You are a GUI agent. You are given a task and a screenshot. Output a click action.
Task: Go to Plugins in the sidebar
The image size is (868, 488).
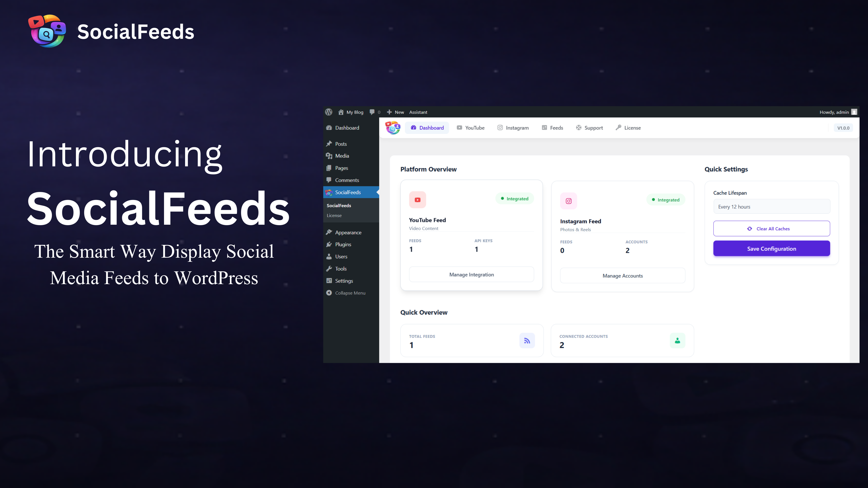(x=343, y=244)
